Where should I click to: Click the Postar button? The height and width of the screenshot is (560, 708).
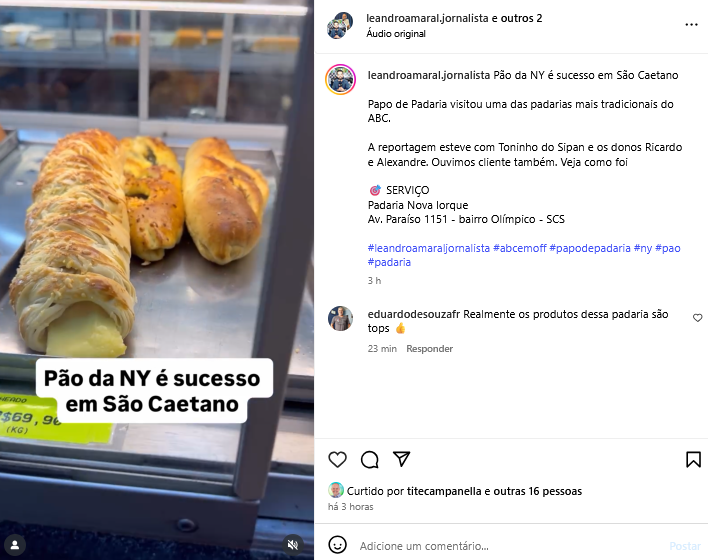pos(685,546)
